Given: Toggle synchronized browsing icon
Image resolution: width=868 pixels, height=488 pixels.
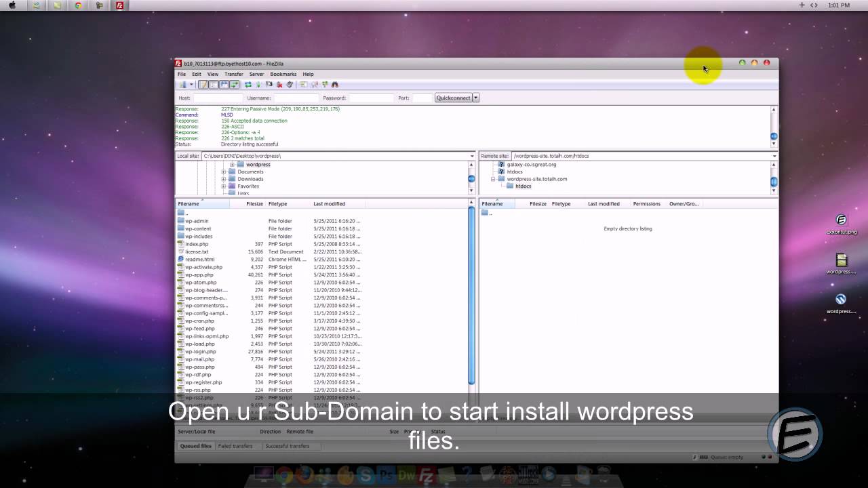Looking at the screenshot, I should (x=324, y=85).
